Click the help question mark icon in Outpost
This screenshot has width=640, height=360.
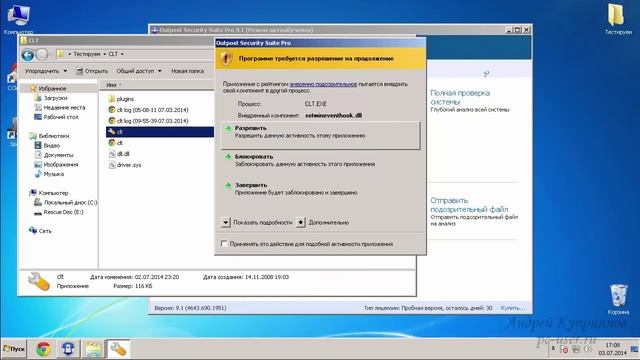tap(486, 74)
